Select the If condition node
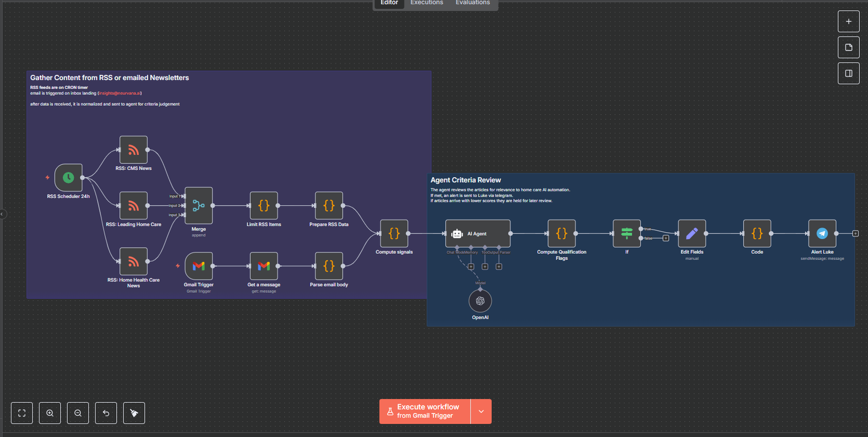 pos(627,234)
